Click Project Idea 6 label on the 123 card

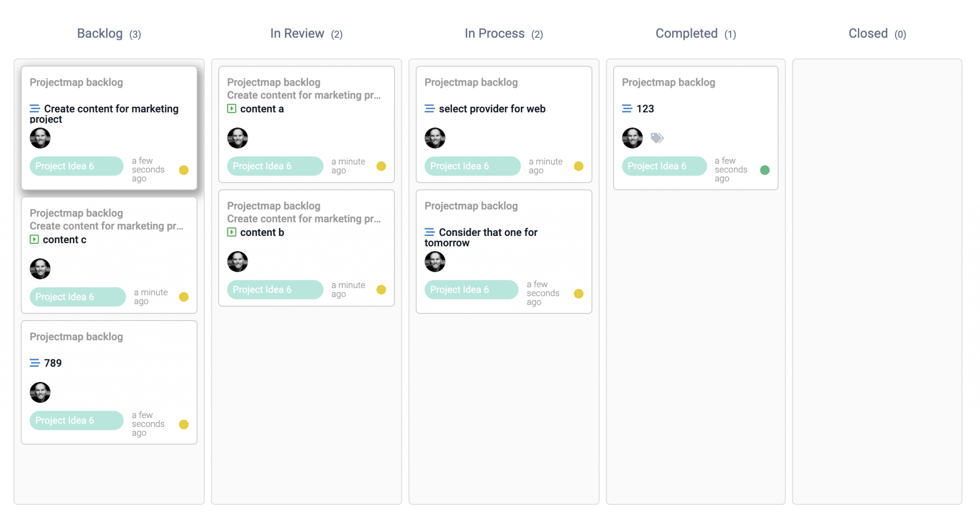tap(664, 166)
